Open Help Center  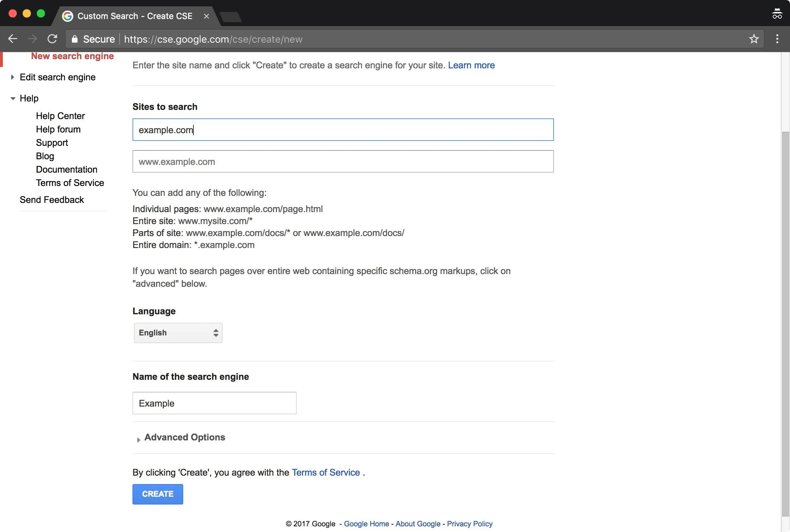point(60,116)
